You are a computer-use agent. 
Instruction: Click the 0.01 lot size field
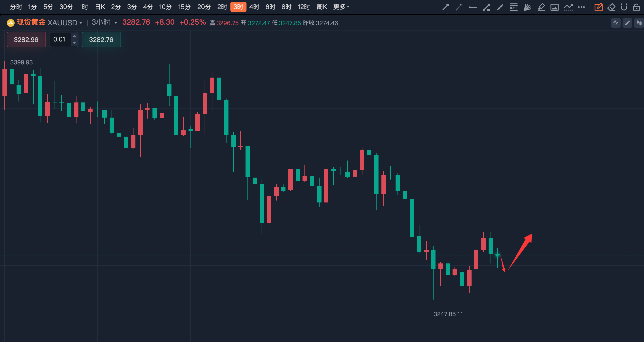pyautogui.click(x=59, y=39)
